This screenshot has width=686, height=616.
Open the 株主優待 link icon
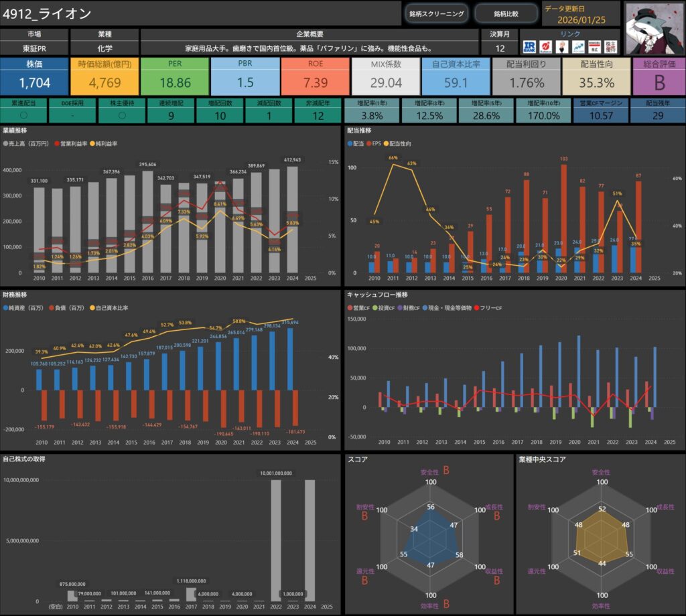click(610, 47)
